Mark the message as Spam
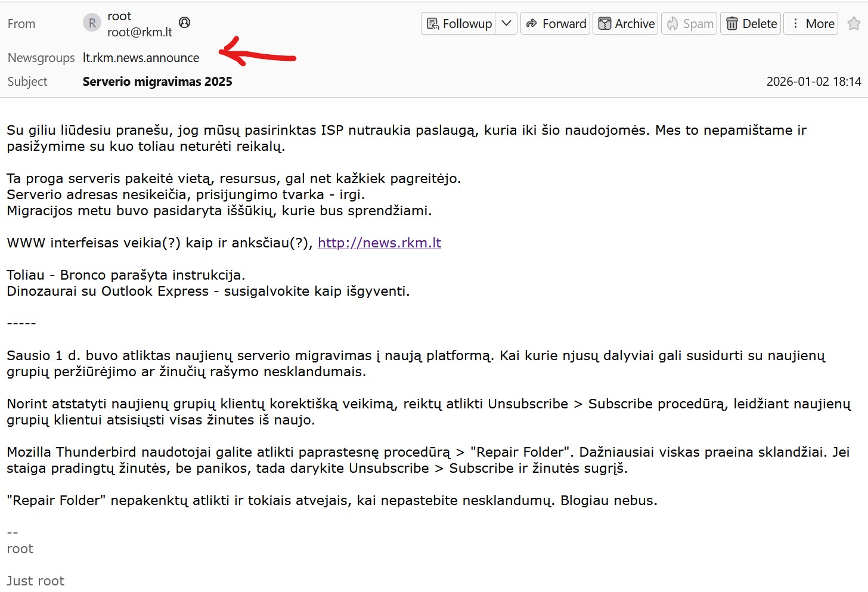This screenshot has width=868, height=592. tap(689, 24)
